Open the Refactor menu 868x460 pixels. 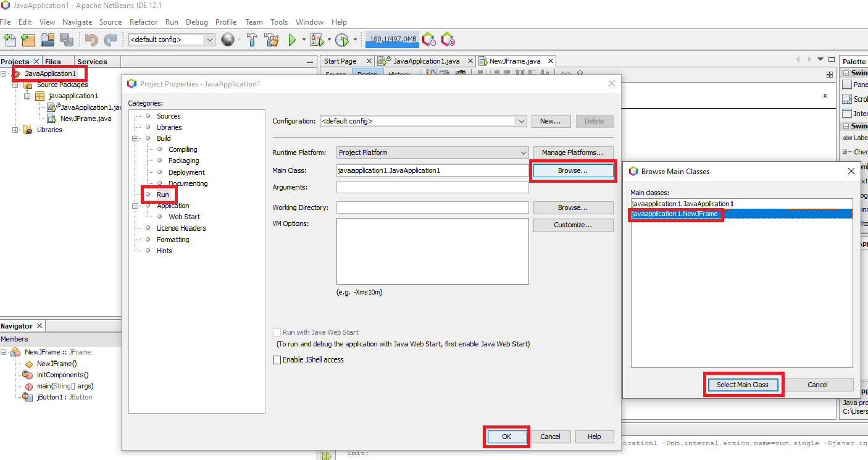click(x=144, y=22)
